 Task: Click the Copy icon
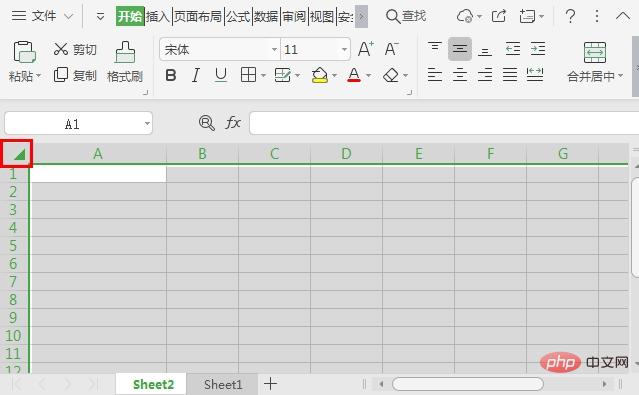coord(61,75)
